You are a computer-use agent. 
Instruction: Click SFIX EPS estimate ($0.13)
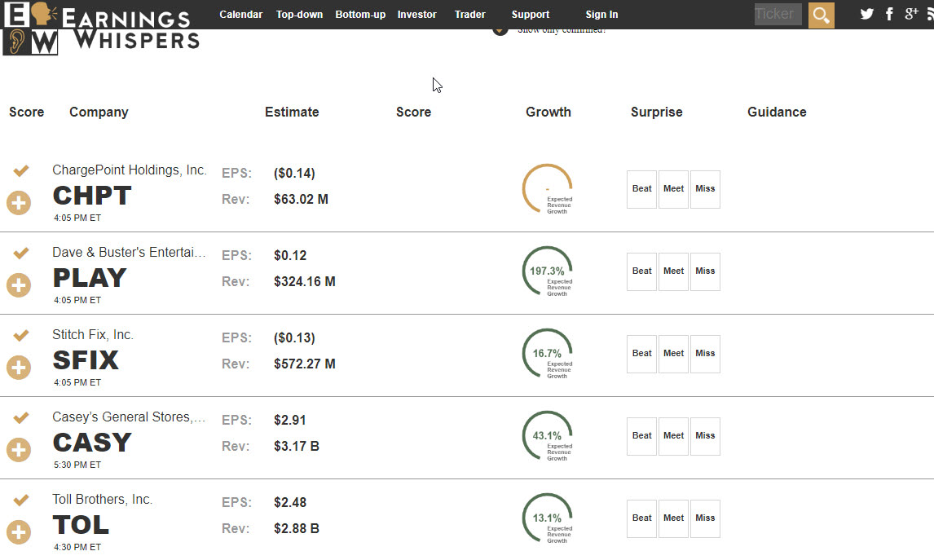tap(294, 337)
